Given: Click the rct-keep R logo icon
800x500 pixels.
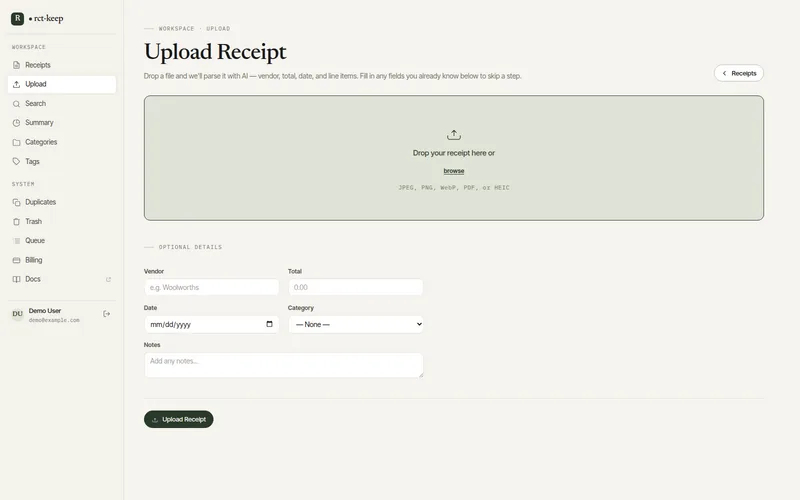Looking at the screenshot, I should (17, 18).
